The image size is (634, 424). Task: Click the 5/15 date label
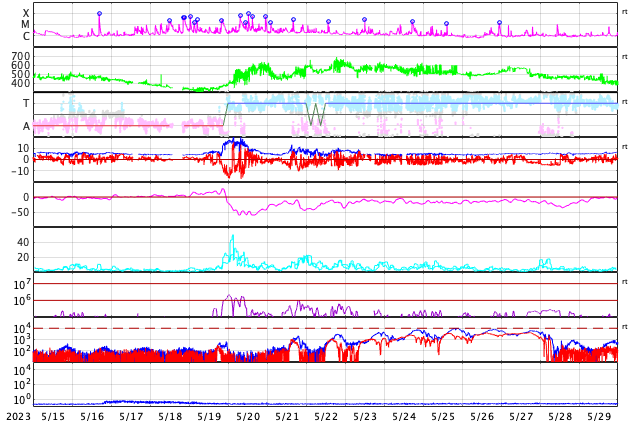coord(53,416)
